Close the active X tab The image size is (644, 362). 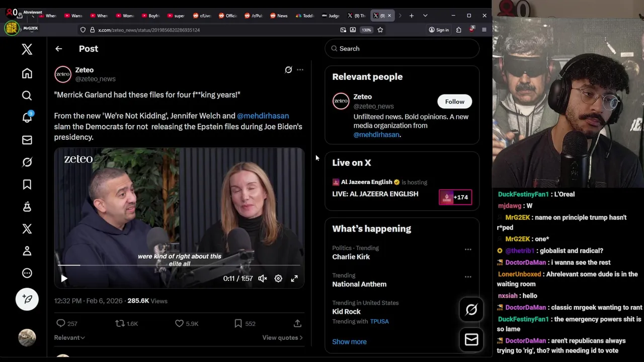point(389,16)
